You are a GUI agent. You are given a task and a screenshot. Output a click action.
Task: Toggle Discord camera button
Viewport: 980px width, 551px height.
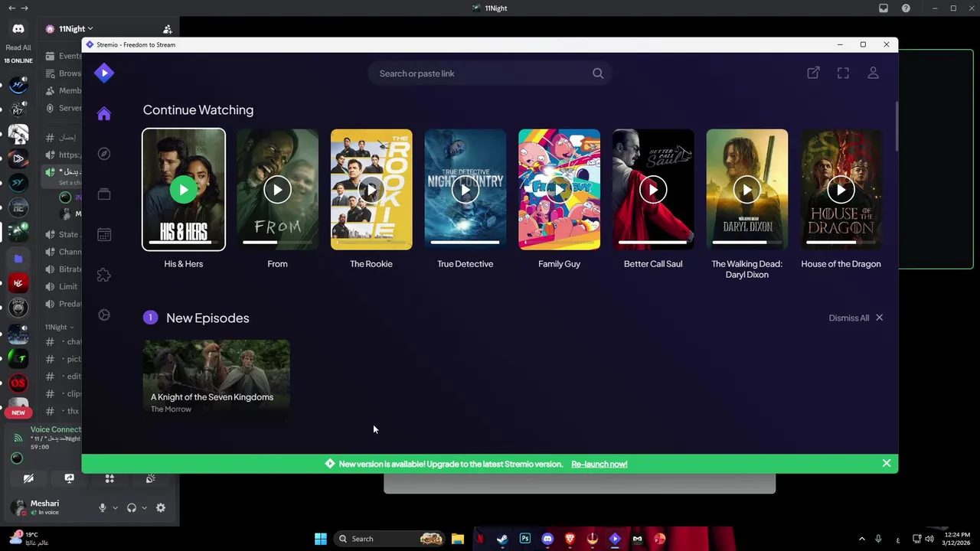click(28, 478)
